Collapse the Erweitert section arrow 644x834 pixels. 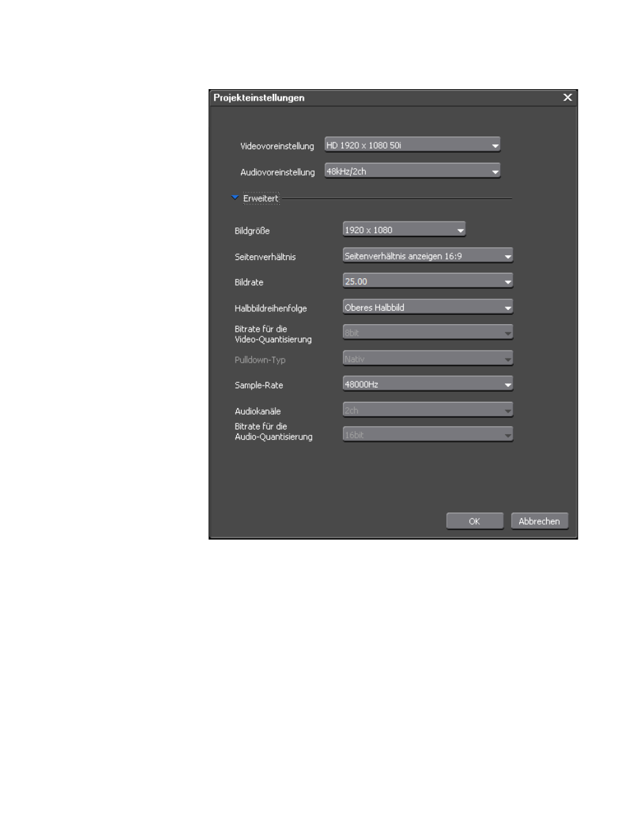tap(235, 198)
